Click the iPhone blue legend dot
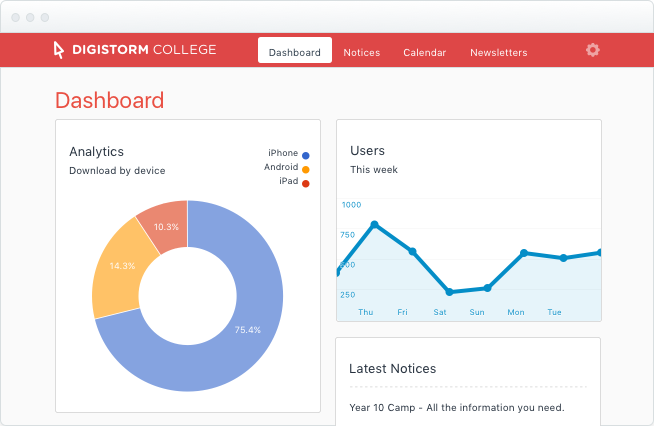 coord(306,156)
